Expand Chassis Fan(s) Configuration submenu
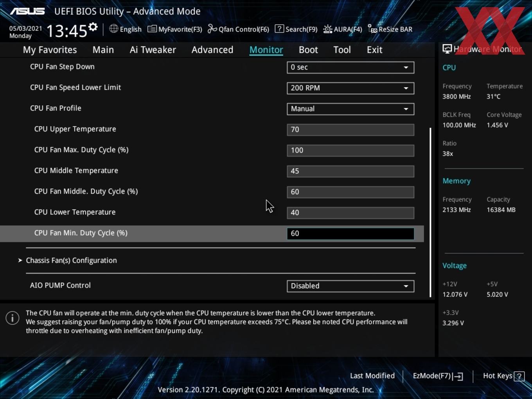Viewport: 532px width, 399px height. [71, 261]
